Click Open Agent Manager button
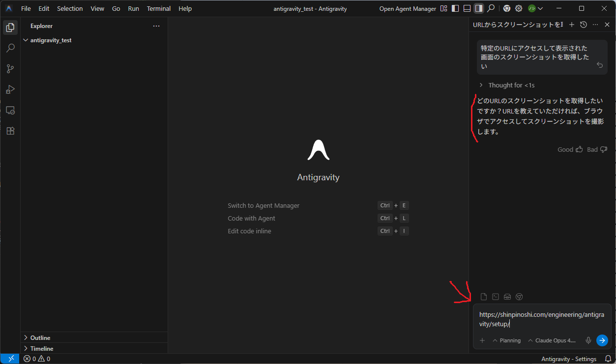The width and height of the screenshot is (616, 364). tap(408, 8)
